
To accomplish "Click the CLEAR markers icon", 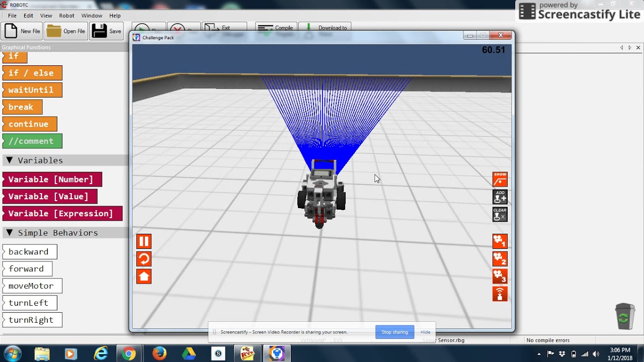I will 500,215.
